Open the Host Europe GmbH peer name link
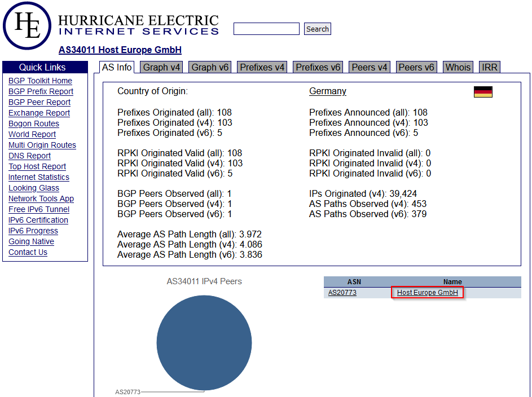The image size is (532, 397). click(x=427, y=293)
